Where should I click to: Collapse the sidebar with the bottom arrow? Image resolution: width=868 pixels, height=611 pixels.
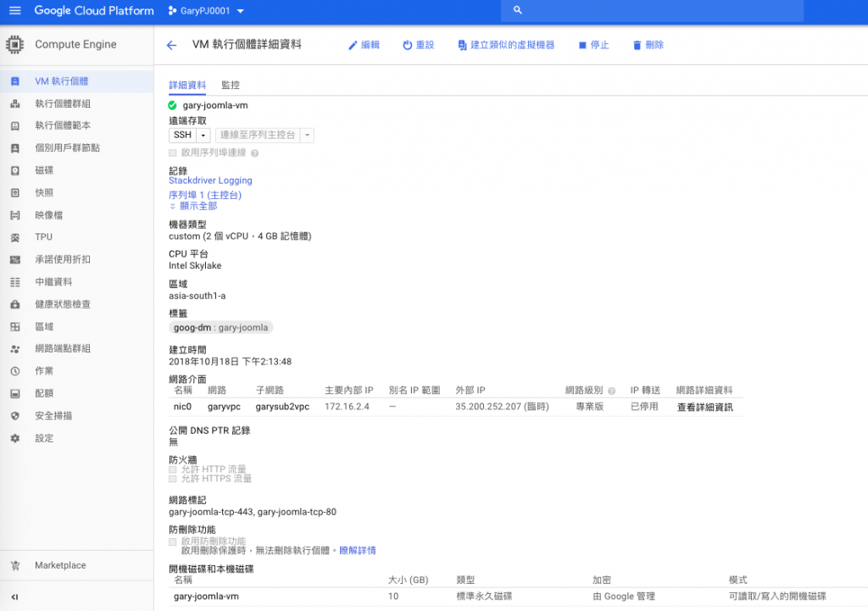coord(15,597)
